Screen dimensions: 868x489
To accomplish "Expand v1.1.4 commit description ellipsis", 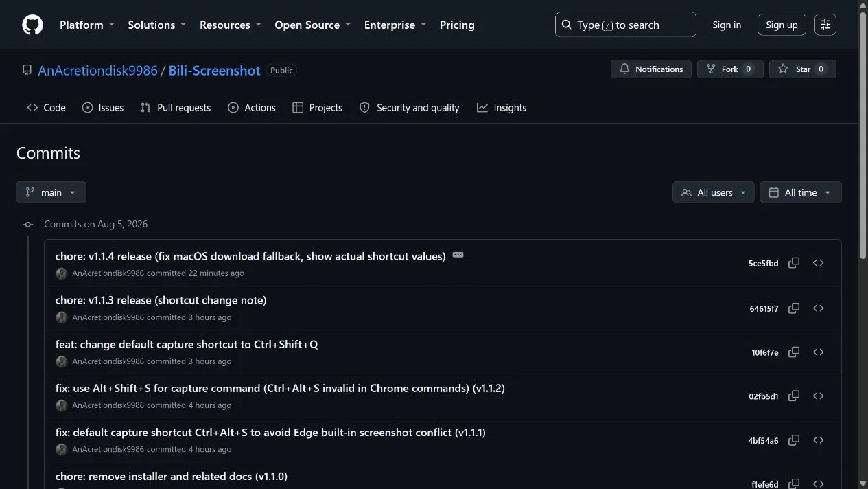I will [458, 255].
